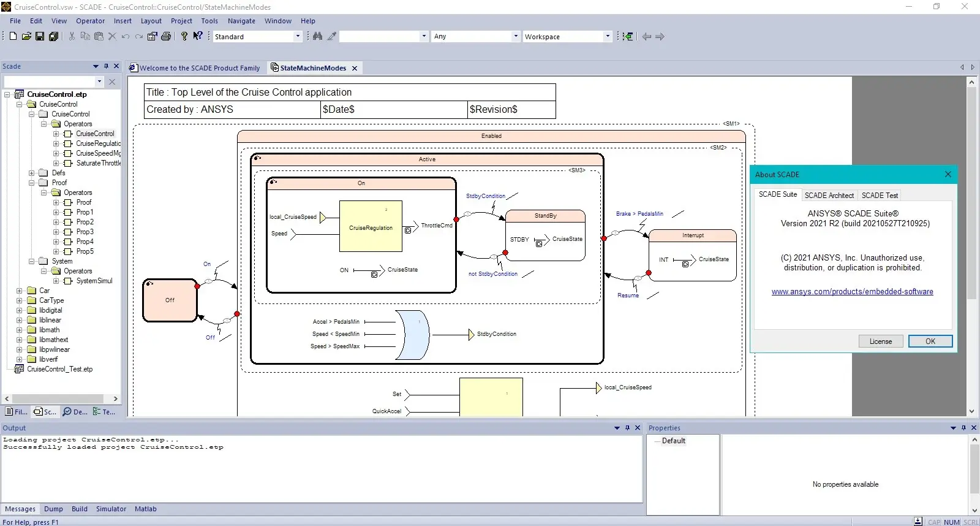Open the Layout menu
Image resolution: width=980 pixels, height=526 pixels.
click(x=151, y=21)
